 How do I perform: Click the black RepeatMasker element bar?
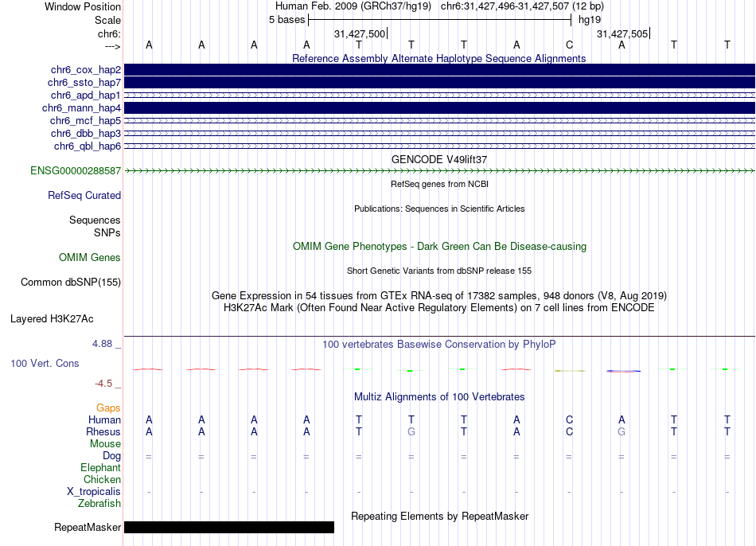point(229,527)
